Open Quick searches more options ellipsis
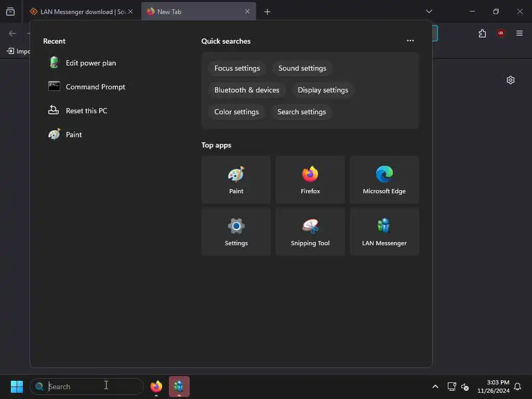 410,41
